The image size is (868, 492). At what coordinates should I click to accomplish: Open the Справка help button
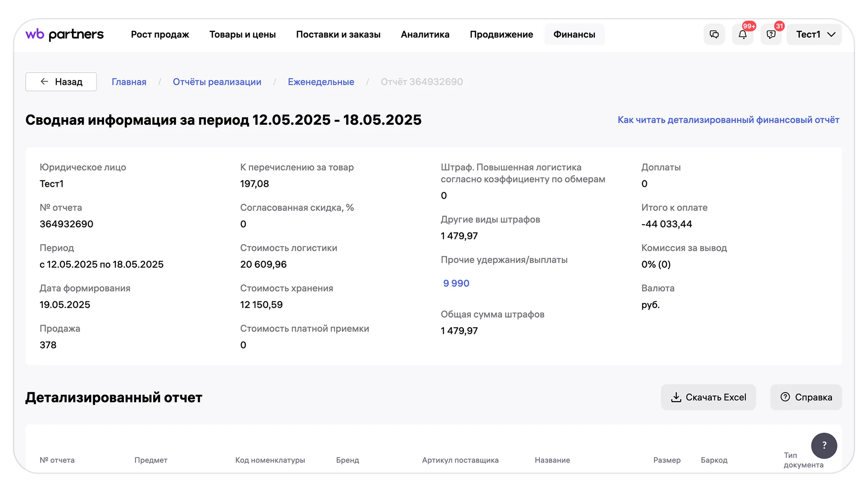tap(806, 397)
